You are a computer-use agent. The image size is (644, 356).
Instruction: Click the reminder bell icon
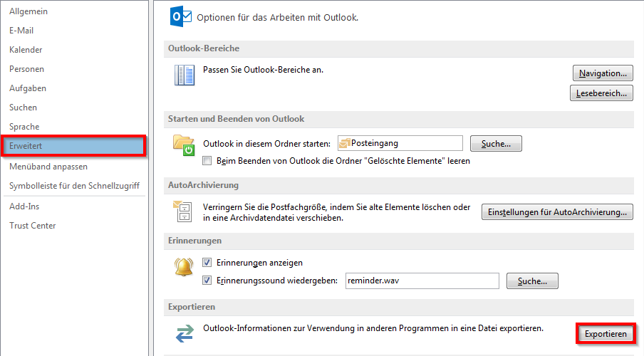pyautogui.click(x=184, y=267)
